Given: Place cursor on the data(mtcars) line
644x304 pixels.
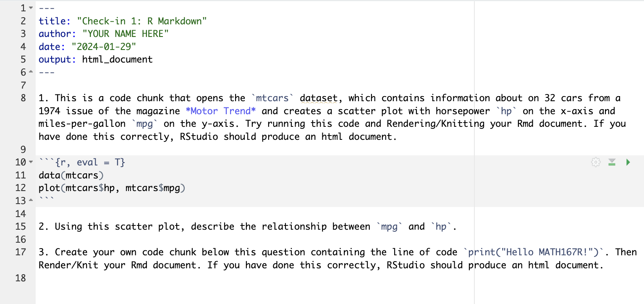Looking at the screenshot, I should point(71,175).
